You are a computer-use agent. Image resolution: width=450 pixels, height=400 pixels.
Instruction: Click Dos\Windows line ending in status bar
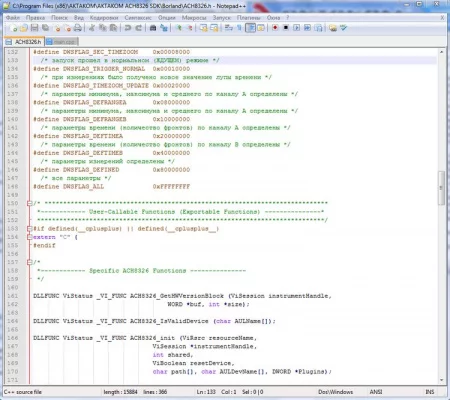[x=335, y=392]
